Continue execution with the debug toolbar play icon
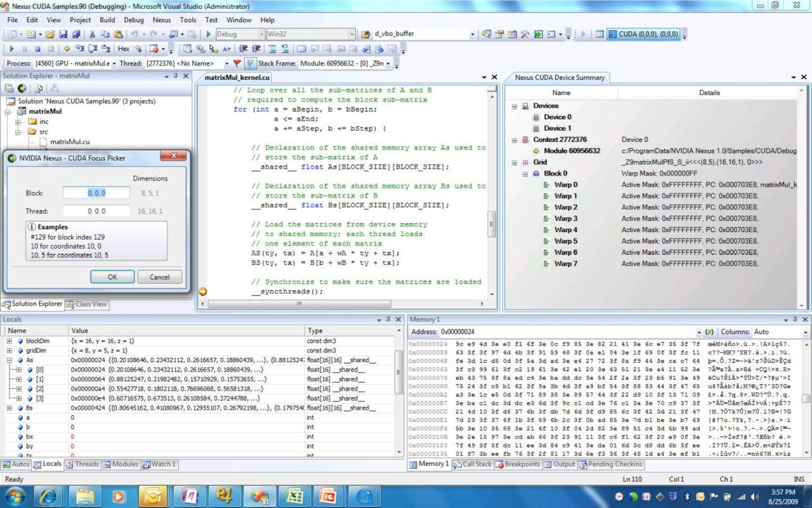The image size is (812, 508). (11, 49)
